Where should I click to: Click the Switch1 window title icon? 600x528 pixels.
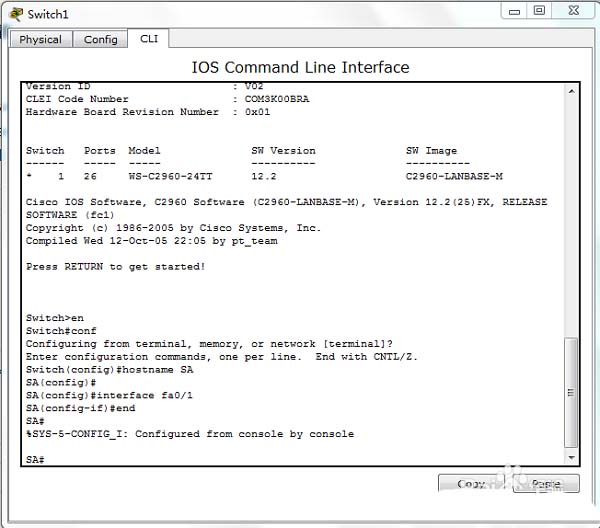click(x=16, y=14)
